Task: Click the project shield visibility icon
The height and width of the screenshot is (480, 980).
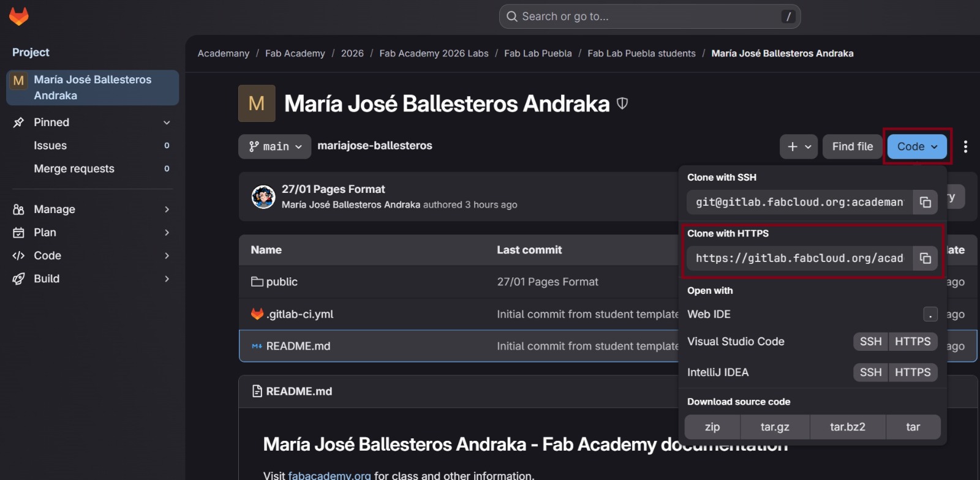Action: click(x=622, y=103)
